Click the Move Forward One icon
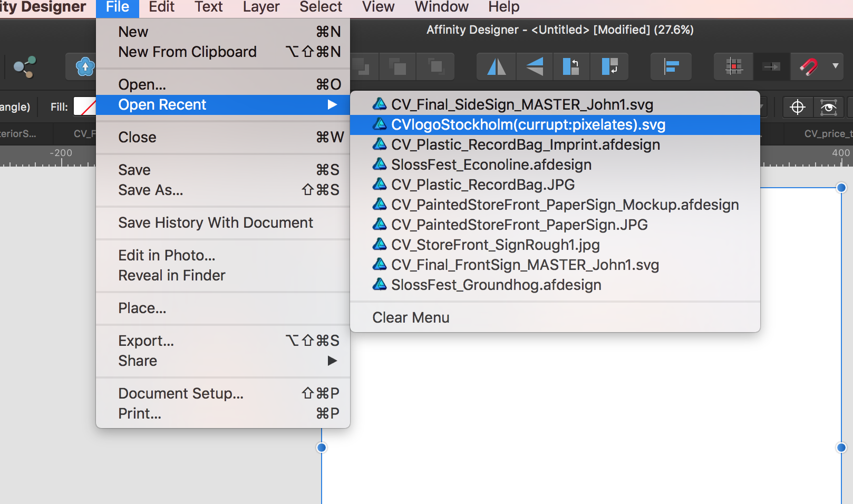Viewport: 853px width, 504px height. pos(398,66)
